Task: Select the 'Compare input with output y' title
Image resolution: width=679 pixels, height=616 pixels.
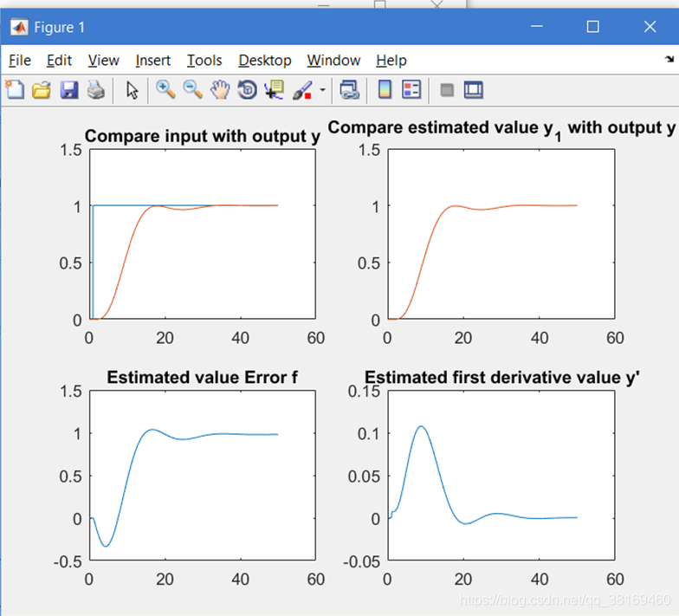Action: [x=203, y=136]
